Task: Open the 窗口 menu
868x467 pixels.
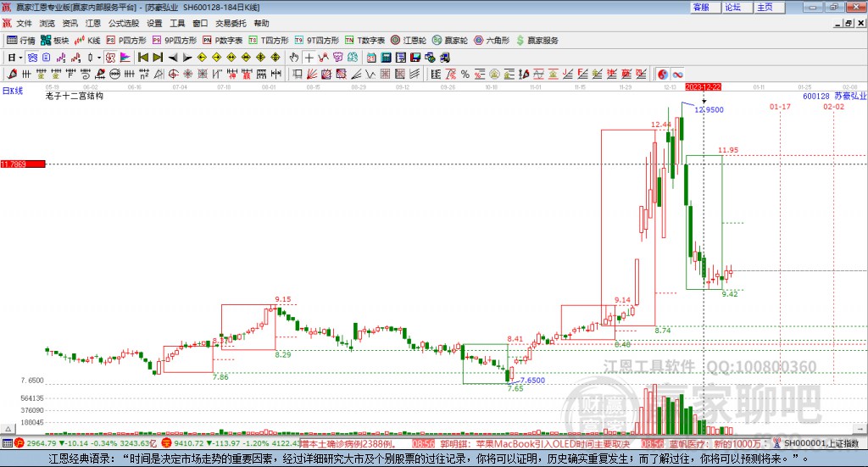Action: click(x=200, y=23)
